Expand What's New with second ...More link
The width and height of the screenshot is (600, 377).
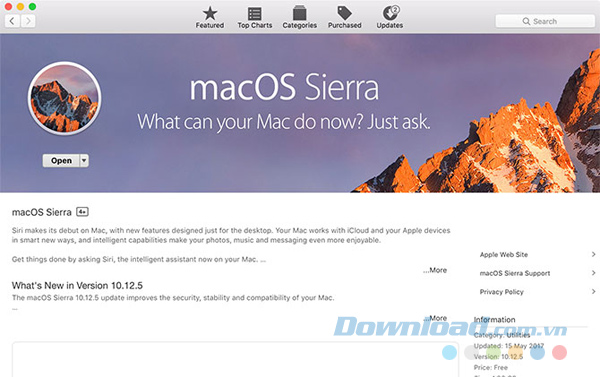pyautogui.click(x=435, y=318)
